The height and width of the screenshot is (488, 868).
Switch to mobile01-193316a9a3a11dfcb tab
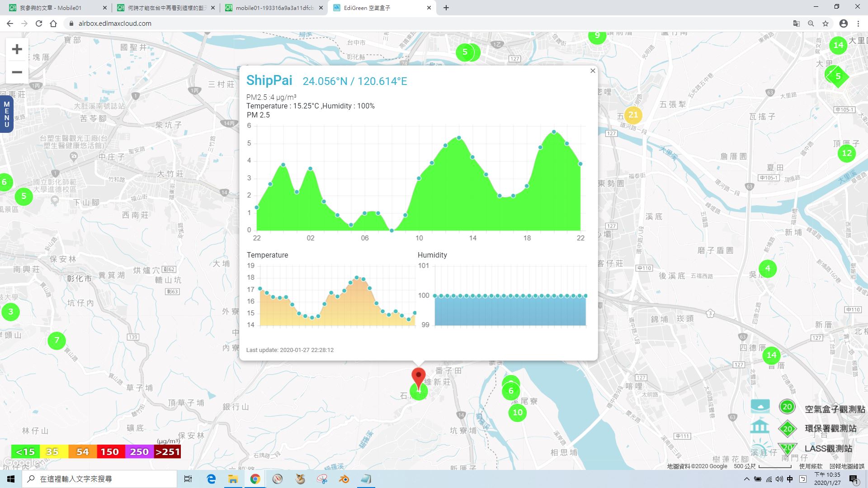(274, 8)
